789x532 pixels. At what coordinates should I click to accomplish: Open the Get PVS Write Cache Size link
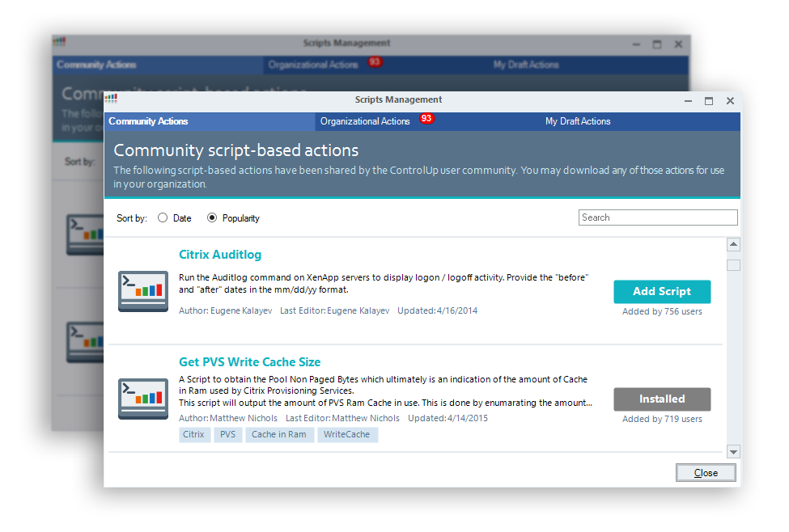click(249, 362)
